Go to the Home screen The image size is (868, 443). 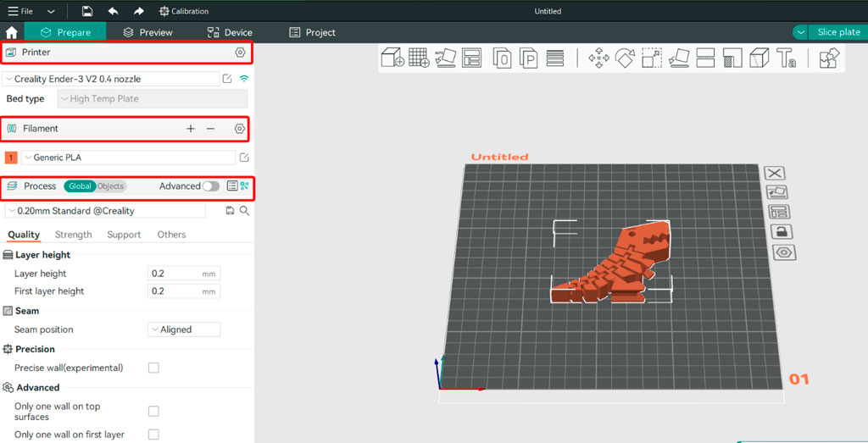[12, 33]
